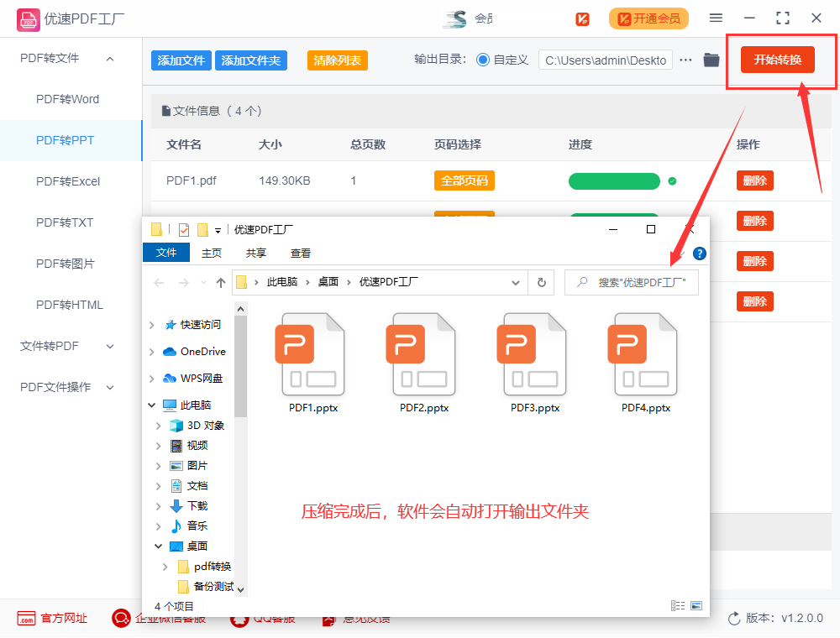Click 全部页码 for PDF1.pdf
This screenshot has height=638, width=840.
click(x=465, y=181)
